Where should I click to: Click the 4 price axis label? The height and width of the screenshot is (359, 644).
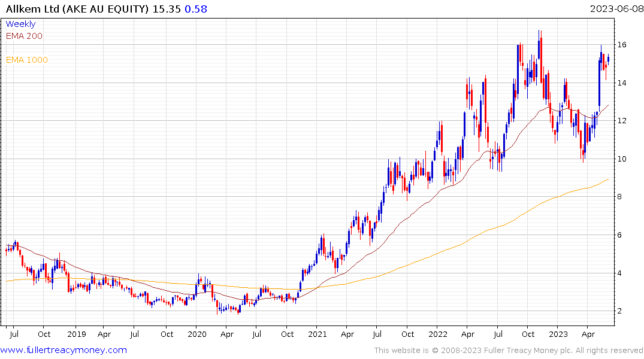coord(620,273)
